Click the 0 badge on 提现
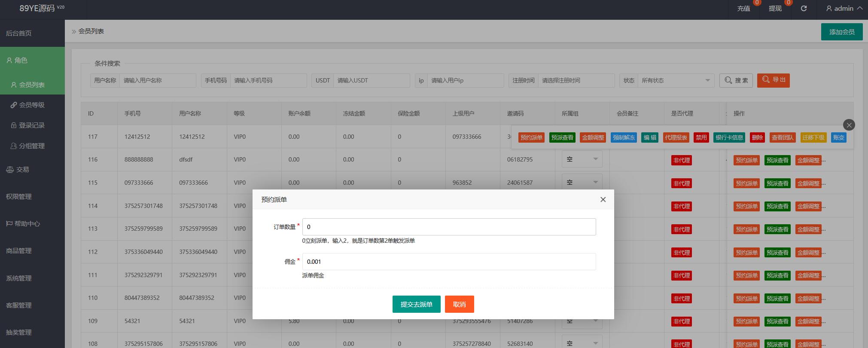The image size is (868, 348). [x=788, y=3]
